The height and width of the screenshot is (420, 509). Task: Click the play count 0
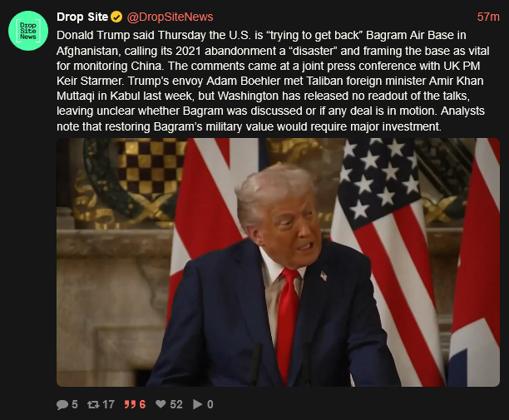(210, 404)
